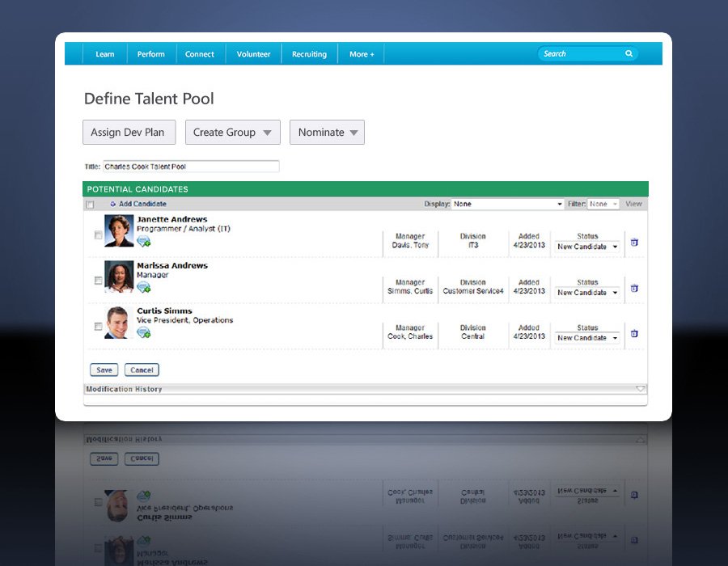Click manager name 'Davis, Tony'
The height and width of the screenshot is (566, 728).
(x=410, y=245)
